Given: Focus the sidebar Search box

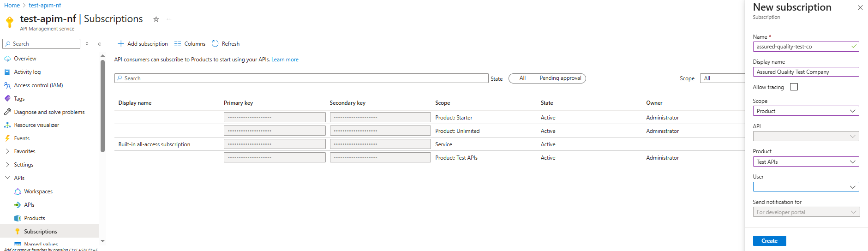Looking at the screenshot, I should pyautogui.click(x=42, y=44).
